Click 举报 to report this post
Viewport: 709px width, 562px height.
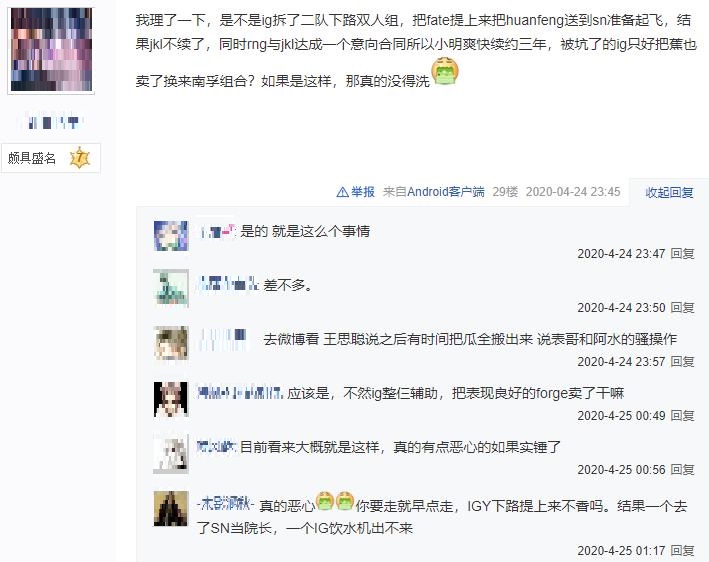[x=363, y=192]
